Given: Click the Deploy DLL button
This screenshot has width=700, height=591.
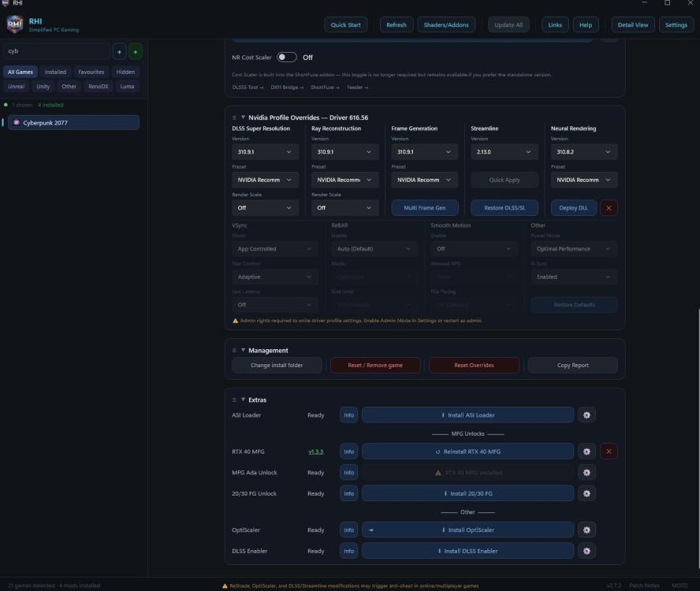Looking at the screenshot, I should click(573, 207).
